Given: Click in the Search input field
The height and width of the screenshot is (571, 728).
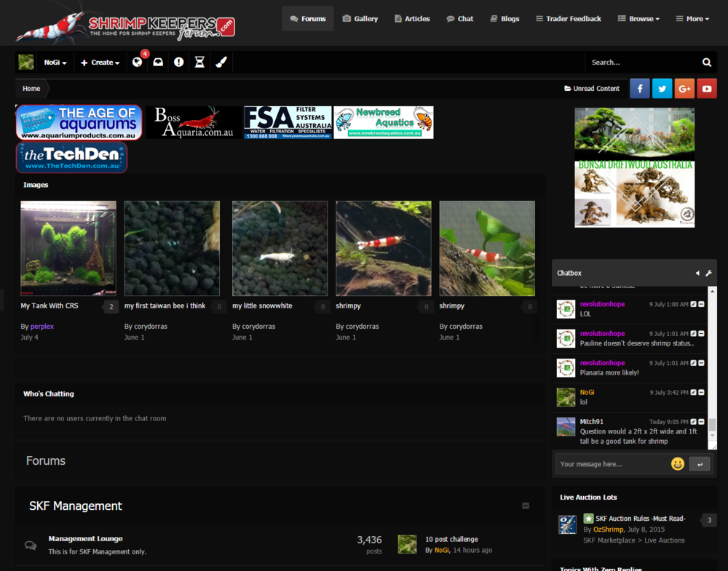Looking at the screenshot, I should [643, 62].
